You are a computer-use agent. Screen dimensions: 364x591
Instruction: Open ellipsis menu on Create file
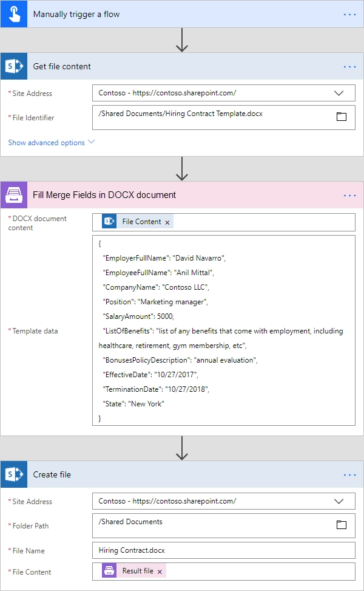pos(349,475)
